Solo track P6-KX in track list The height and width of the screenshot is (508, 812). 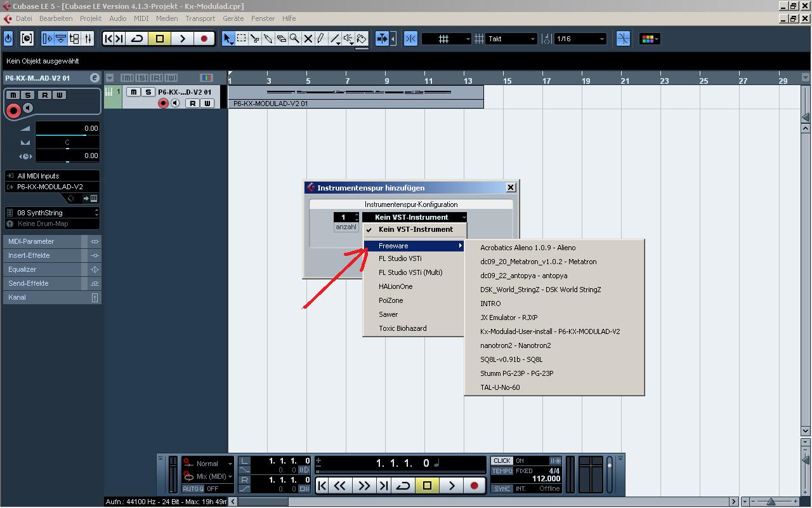point(148,92)
